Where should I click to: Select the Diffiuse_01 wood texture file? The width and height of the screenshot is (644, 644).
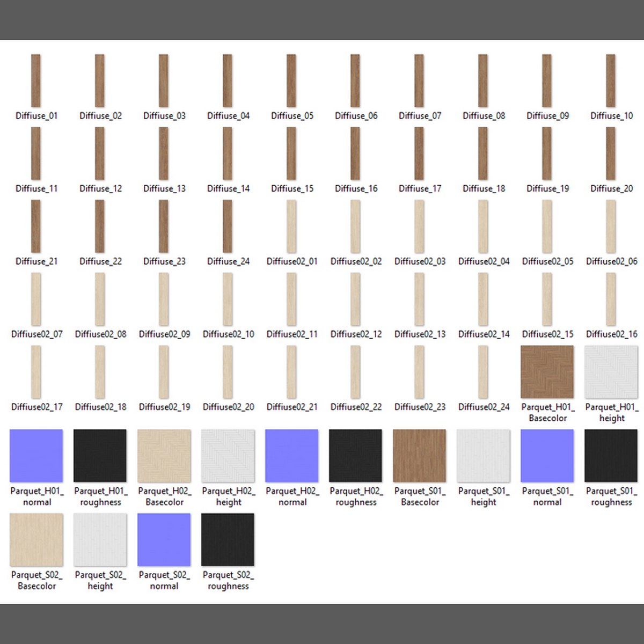pyautogui.click(x=36, y=81)
